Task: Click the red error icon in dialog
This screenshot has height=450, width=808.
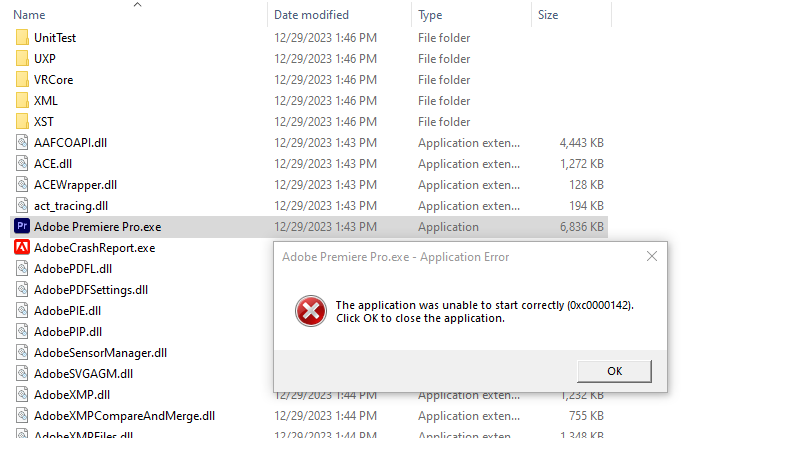Action: pyautogui.click(x=311, y=311)
